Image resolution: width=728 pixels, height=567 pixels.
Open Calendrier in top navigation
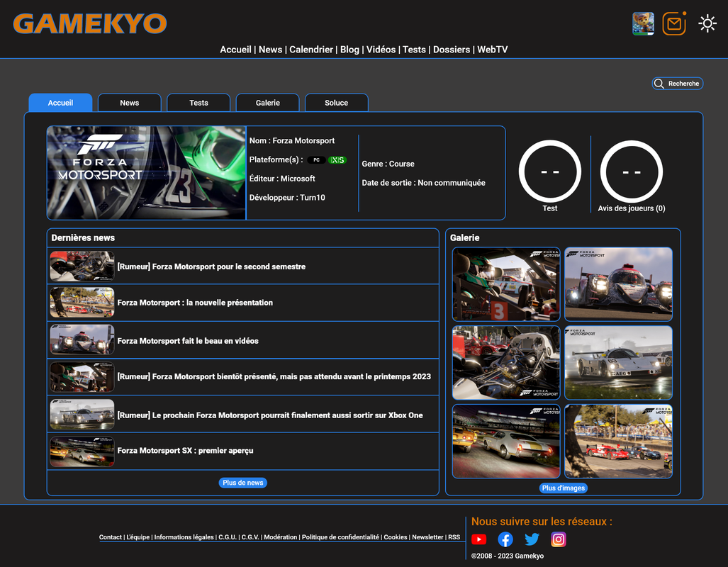311,50
